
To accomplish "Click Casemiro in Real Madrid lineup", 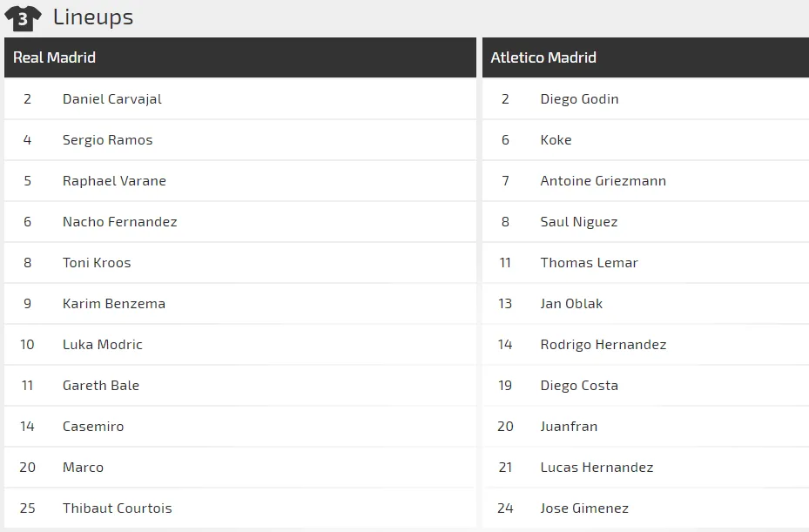I will click(x=93, y=427).
